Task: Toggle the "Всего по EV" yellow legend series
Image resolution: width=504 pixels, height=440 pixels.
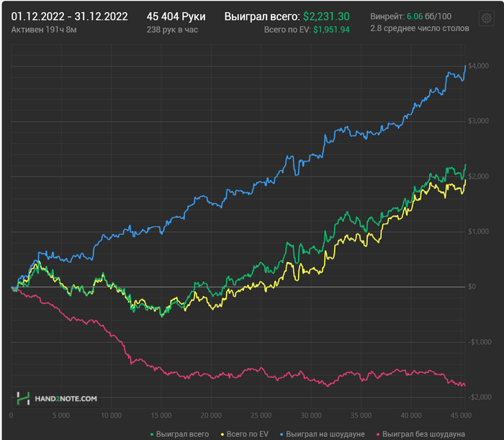Action: coord(244,434)
